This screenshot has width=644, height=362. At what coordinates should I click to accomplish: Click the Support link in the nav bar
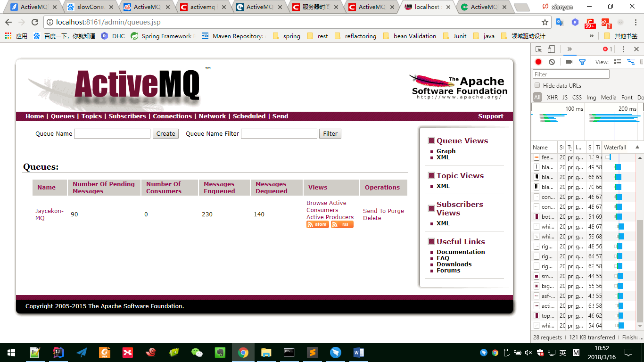pyautogui.click(x=491, y=116)
